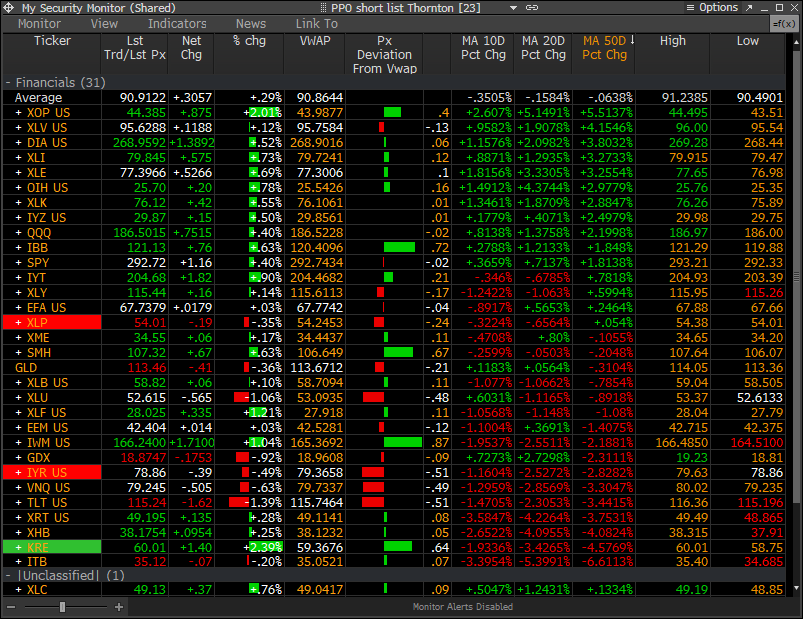Click XLF US net change +.335
The image size is (803, 619).
tap(194, 413)
